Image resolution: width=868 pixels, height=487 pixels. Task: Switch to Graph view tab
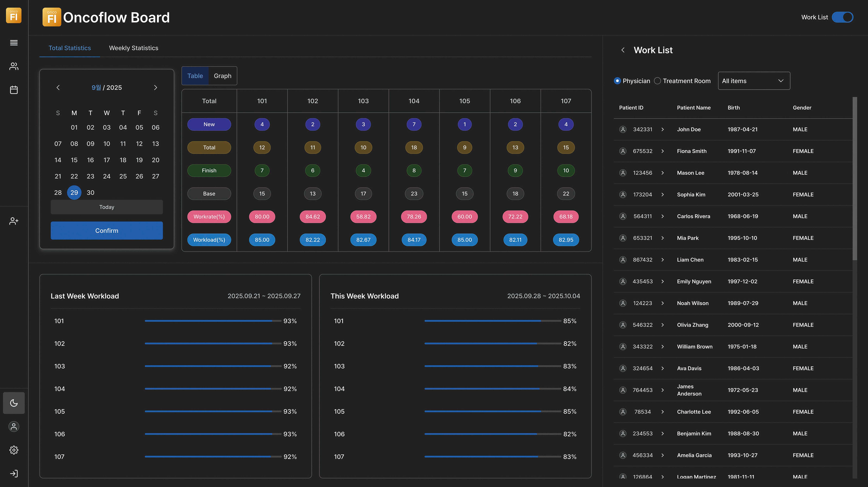(222, 76)
